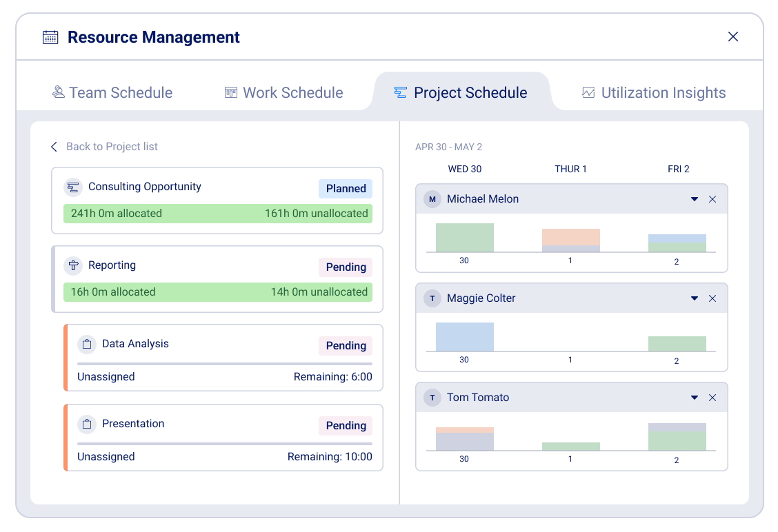Click the Data Analysis task clipboard icon
The width and height of the screenshot is (778, 532).
point(87,344)
